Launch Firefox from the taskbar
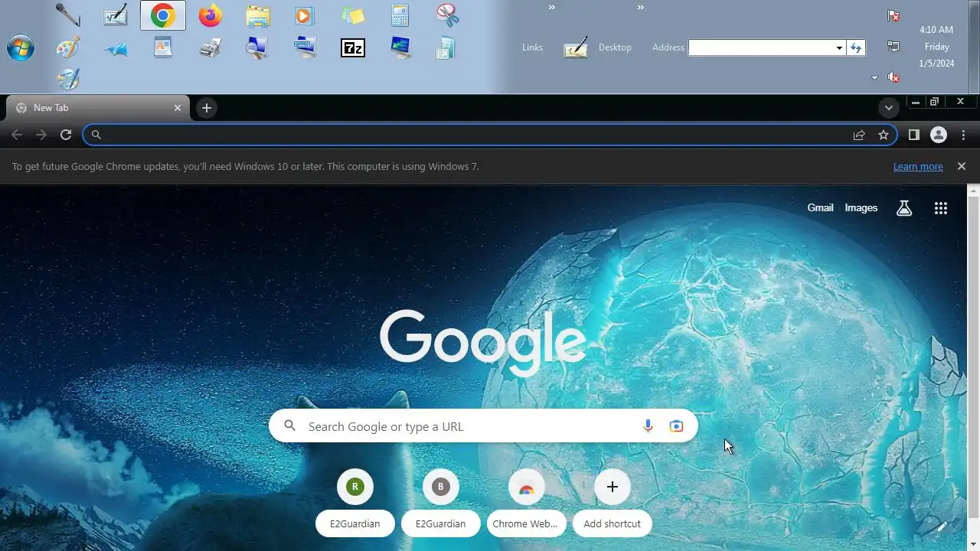Viewport: 980px width, 551px height. pyautogui.click(x=210, y=15)
